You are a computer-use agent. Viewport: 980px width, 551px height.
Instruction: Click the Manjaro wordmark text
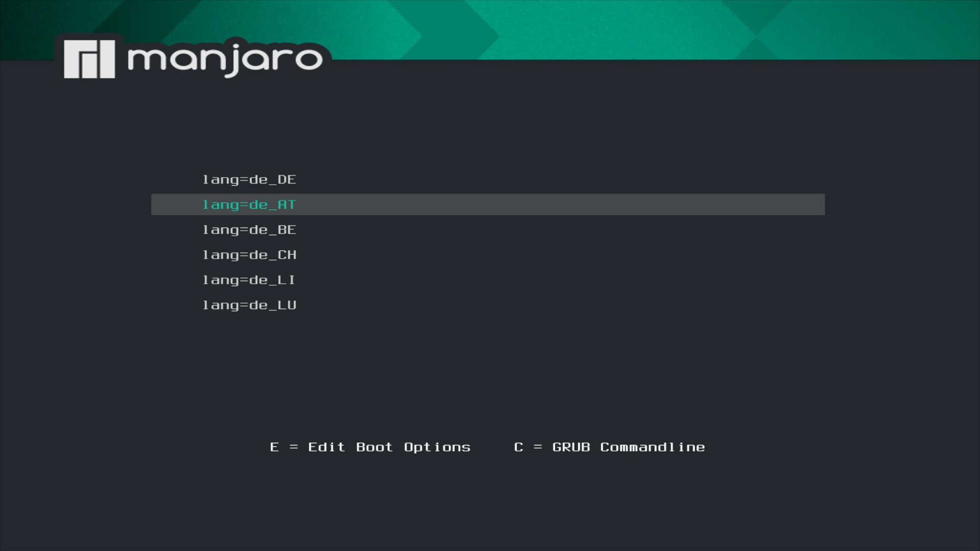(225, 58)
